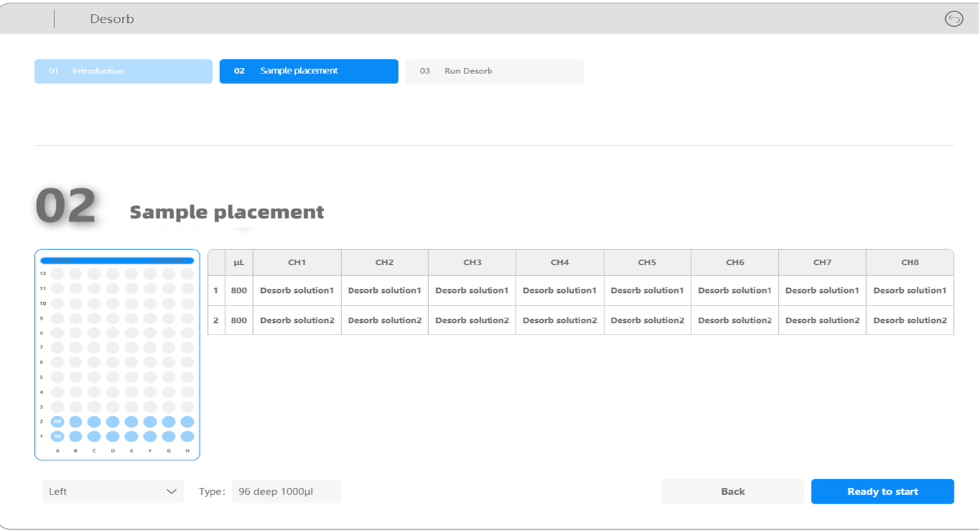
Task: Go to the 01 Introduction step tab
Action: [x=123, y=71]
